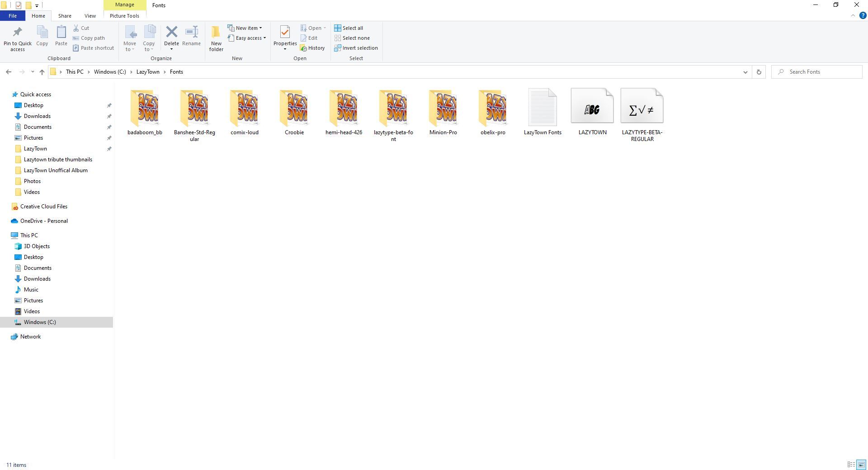Refresh the Fonts folder view

tap(759, 72)
